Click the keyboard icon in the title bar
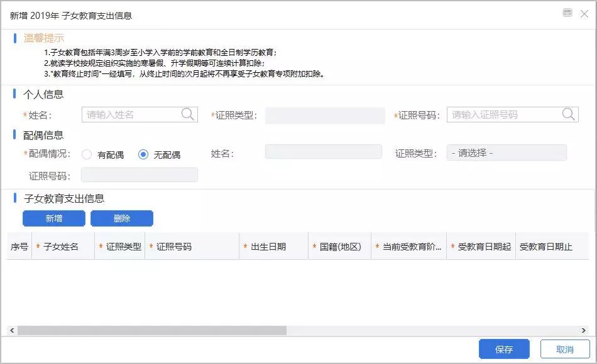The height and width of the screenshot is (364, 597). 567,13
